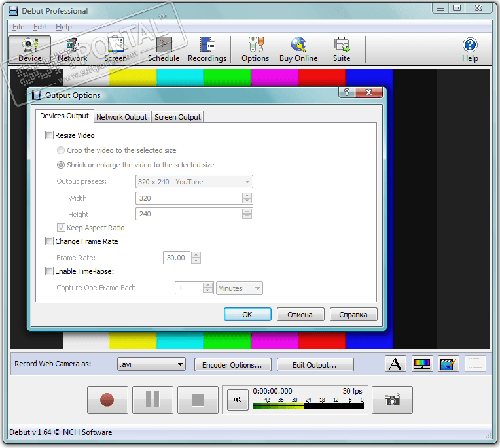Click the selection rectangle icon

tap(475, 364)
